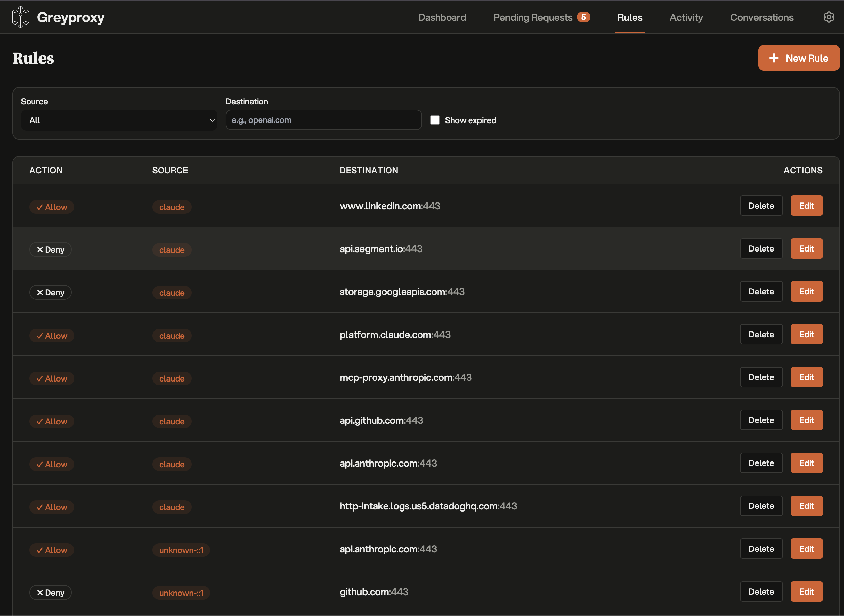Screen dimensions: 844x616
Task: Click the Greyproxy logo icon
Action: [x=20, y=17]
